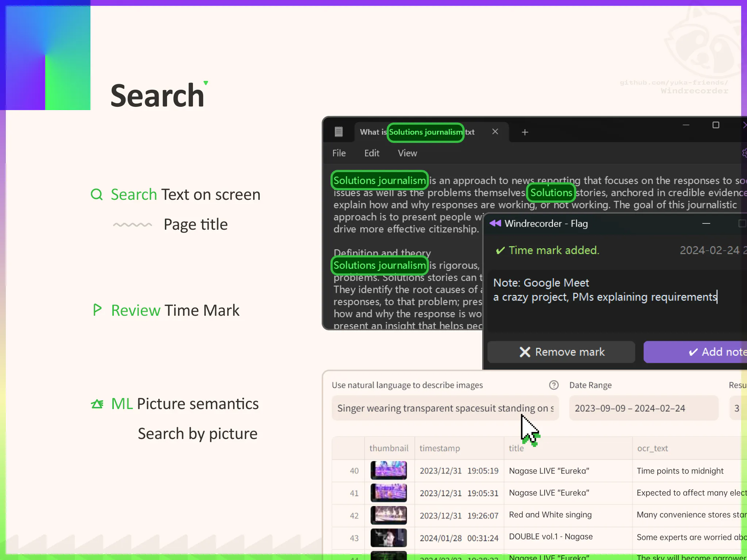Sort by the title column header
The width and height of the screenshot is (747, 560).
click(568, 448)
